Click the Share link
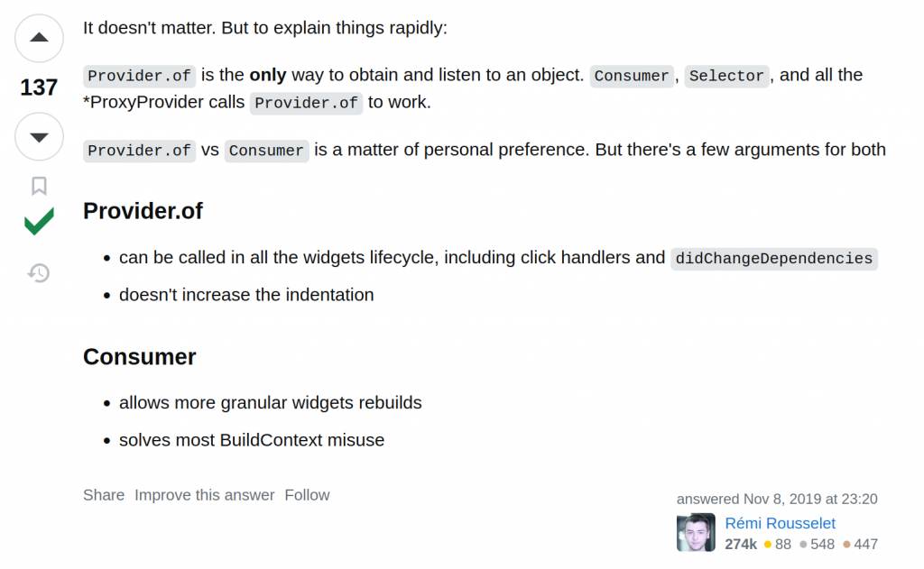Screen dimensions: 924x569 pos(104,495)
